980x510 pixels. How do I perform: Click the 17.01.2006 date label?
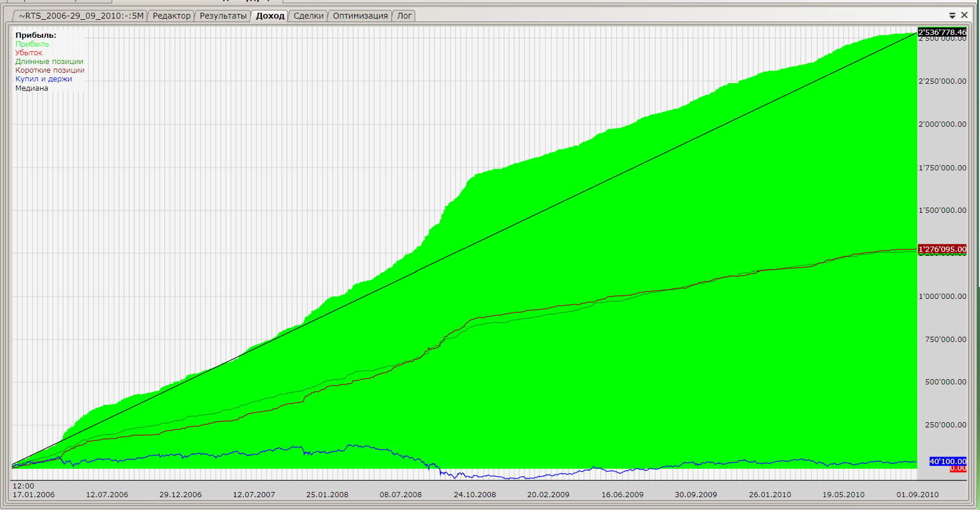[x=34, y=495]
